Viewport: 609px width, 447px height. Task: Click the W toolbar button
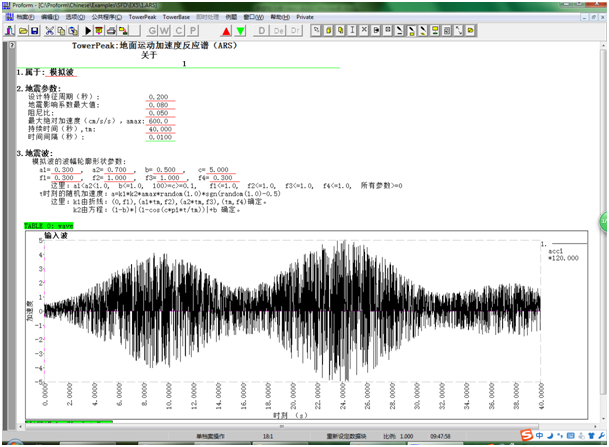coord(165,31)
